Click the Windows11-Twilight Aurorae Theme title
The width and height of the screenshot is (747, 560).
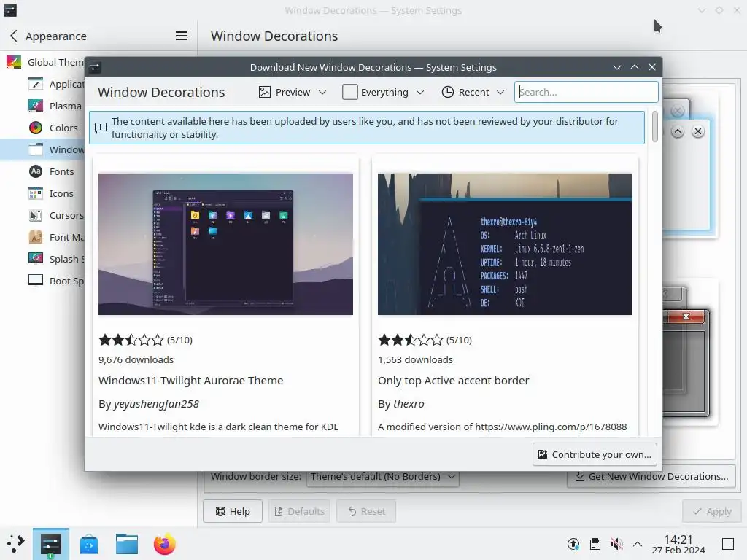pos(190,381)
